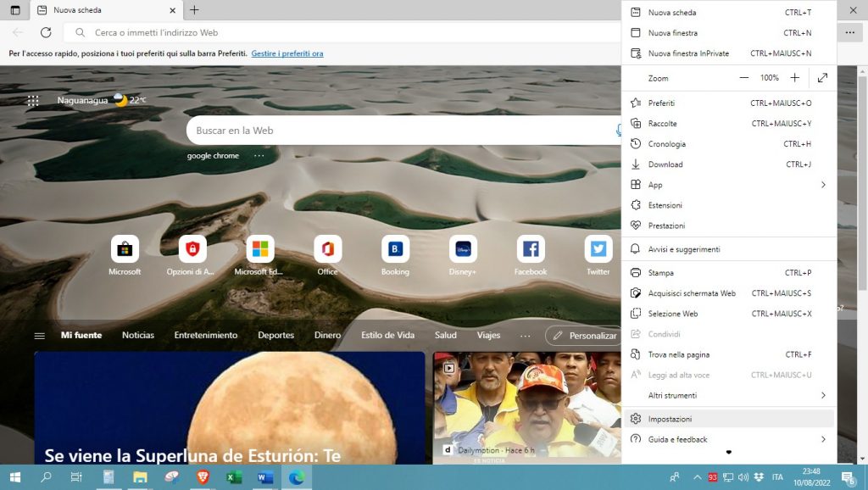This screenshot has width=868, height=490.
Task: Open the Disney+ shortcut tile
Action: pyautogui.click(x=463, y=249)
